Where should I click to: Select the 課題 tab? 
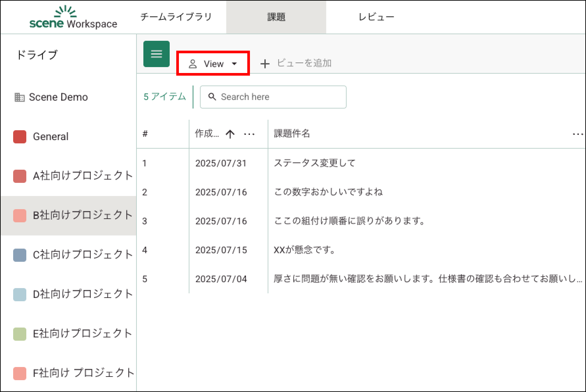276,17
